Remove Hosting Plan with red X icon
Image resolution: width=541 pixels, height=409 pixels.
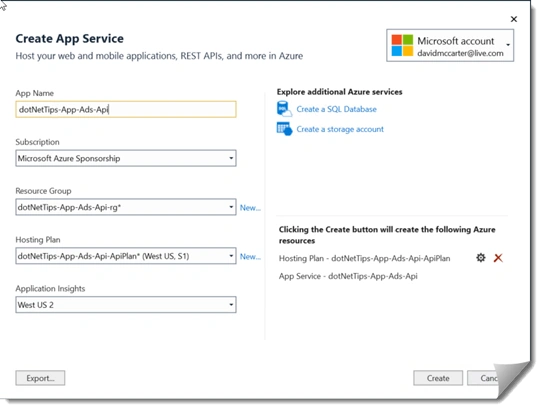(x=498, y=258)
